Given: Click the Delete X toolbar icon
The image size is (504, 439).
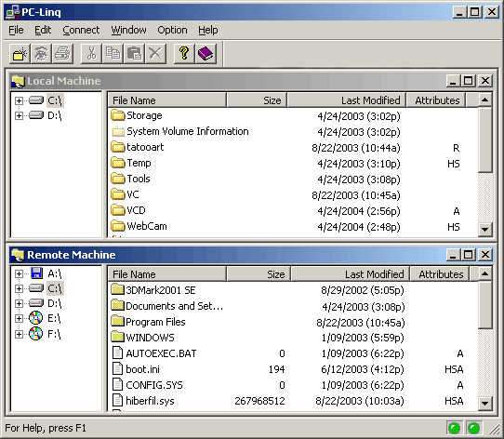Looking at the screenshot, I should tap(156, 53).
